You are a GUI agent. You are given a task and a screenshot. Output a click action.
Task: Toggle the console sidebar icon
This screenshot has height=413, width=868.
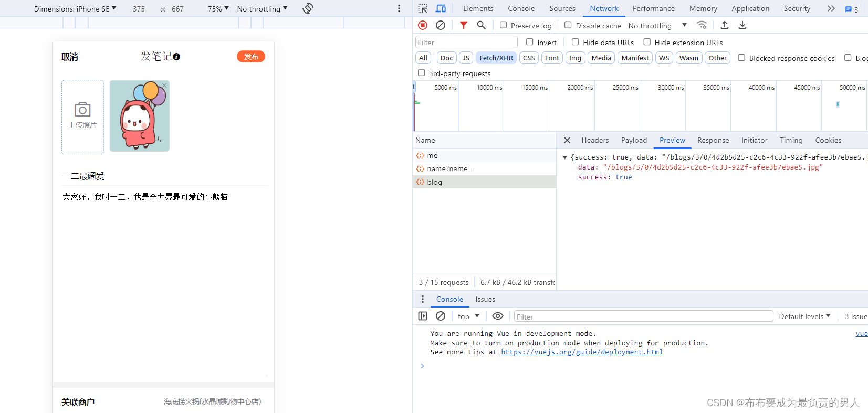423,316
